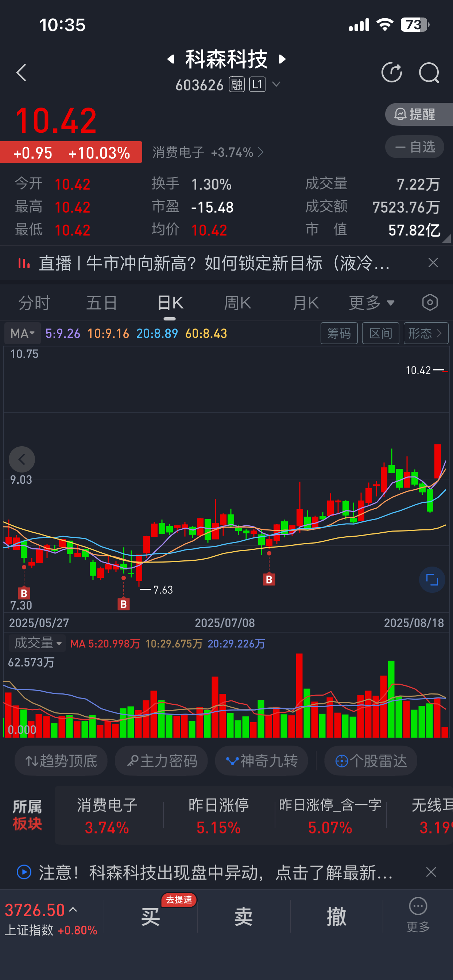
Task: Enable 趋势顶底 indicator
Action: pyautogui.click(x=61, y=761)
